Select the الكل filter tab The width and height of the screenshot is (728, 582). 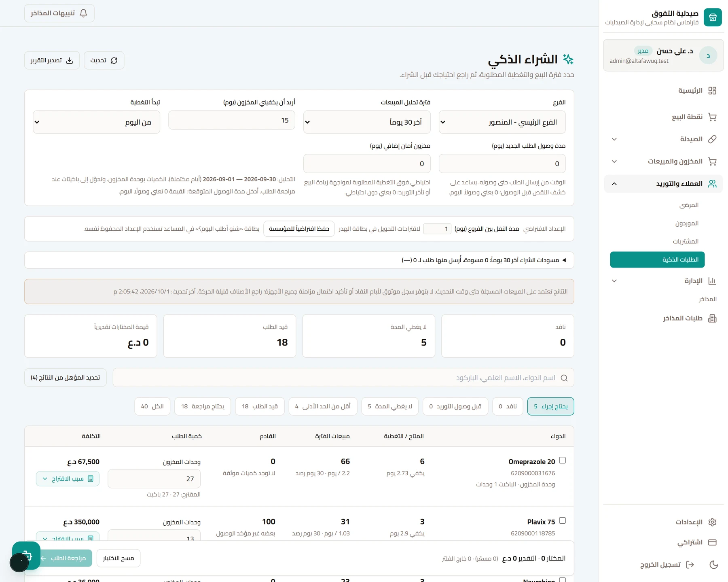tap(152, 406)
